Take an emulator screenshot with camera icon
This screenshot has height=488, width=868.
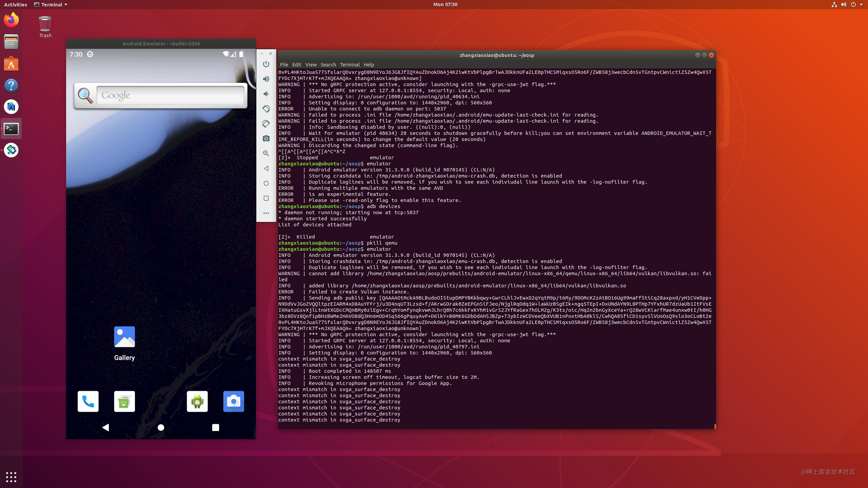point(266,139)
